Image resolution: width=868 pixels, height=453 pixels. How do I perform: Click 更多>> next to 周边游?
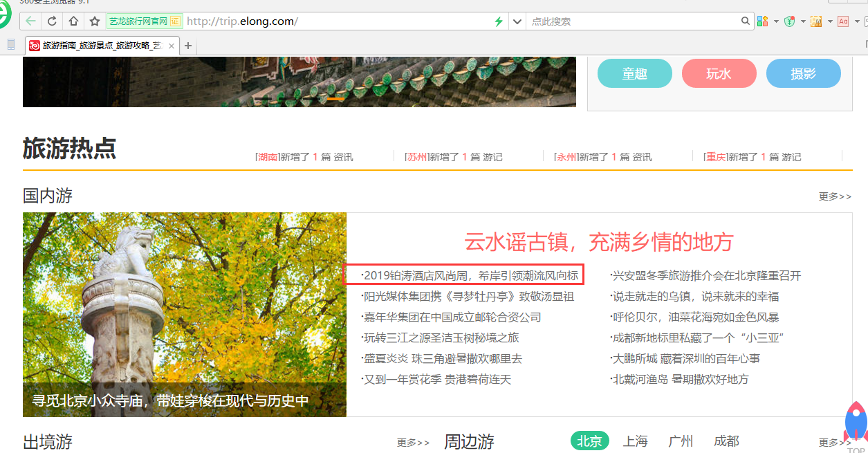pyautogui.click(x=835, y=443)
